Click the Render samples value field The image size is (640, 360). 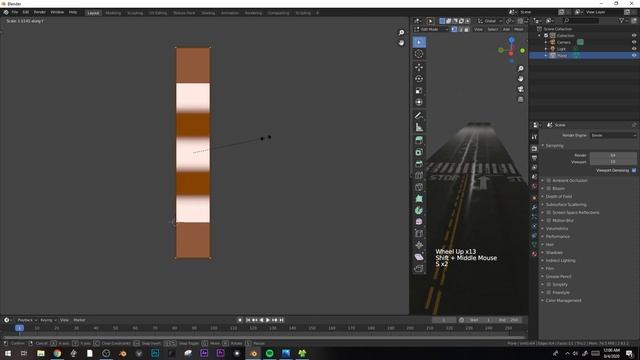click(x=613, y=155)
